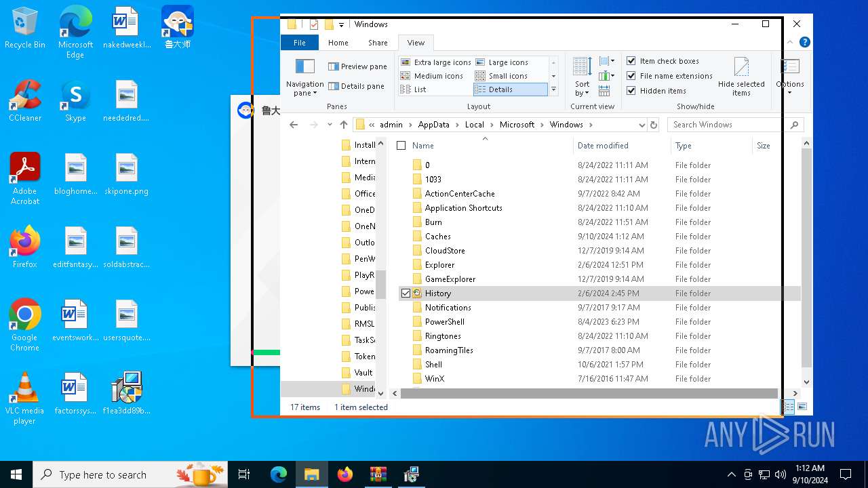
Task: Select the PowerShell folder
Action: pyautogui.click(x=444, y=322)
